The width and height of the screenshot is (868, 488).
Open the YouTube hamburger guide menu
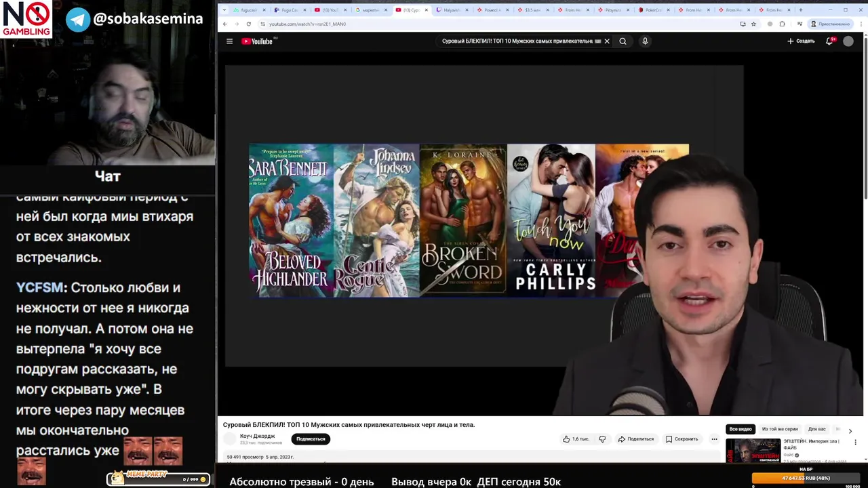(x=229, y=41)
